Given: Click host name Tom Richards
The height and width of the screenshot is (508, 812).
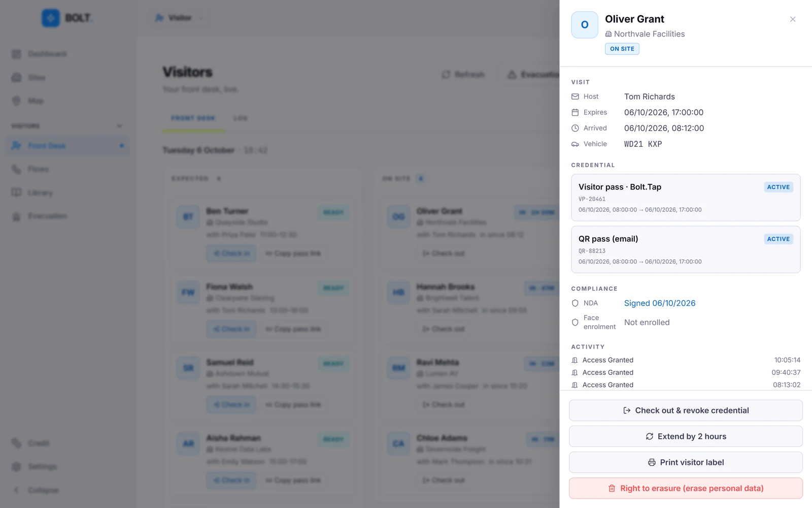Looking at the screenshot, I should pos(650,97).
